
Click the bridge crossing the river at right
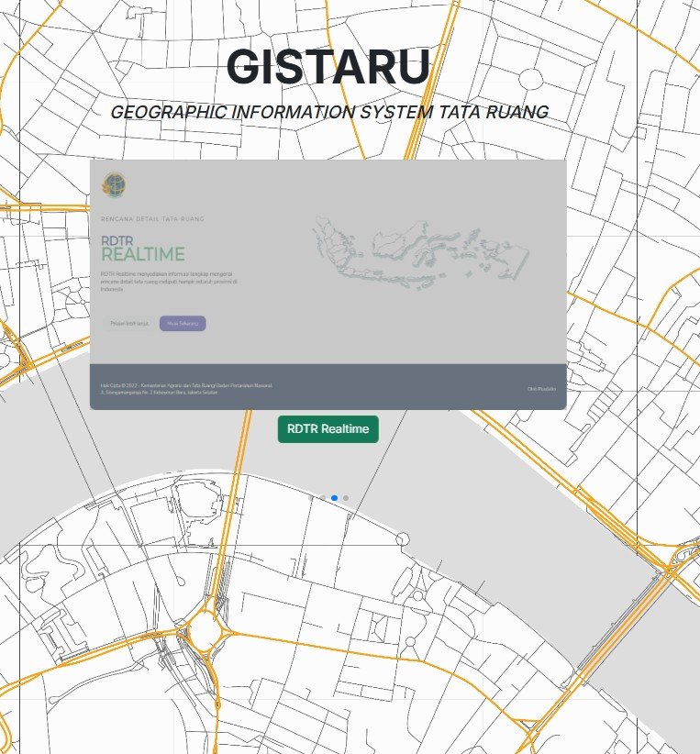(x=624, y=624)
